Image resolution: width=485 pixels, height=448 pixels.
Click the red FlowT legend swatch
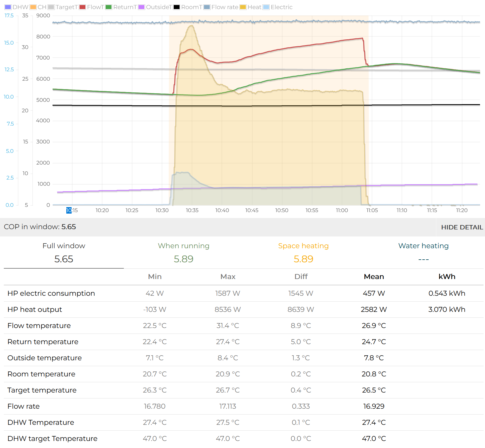[x=82, y=7]
